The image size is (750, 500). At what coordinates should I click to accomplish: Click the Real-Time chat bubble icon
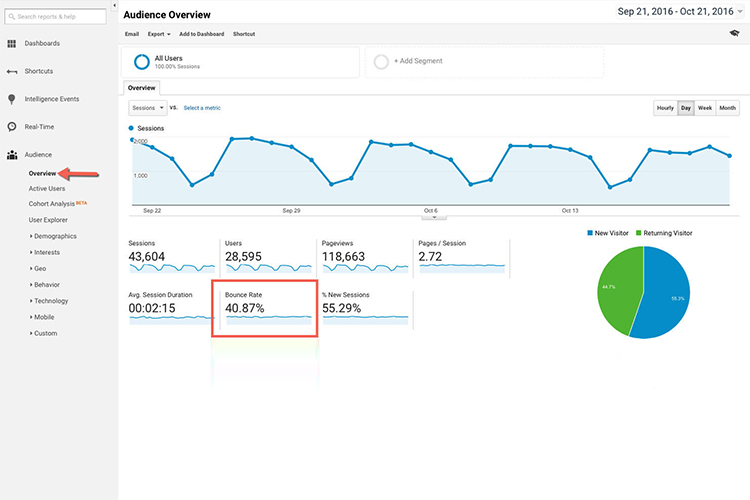pos(12,127)
